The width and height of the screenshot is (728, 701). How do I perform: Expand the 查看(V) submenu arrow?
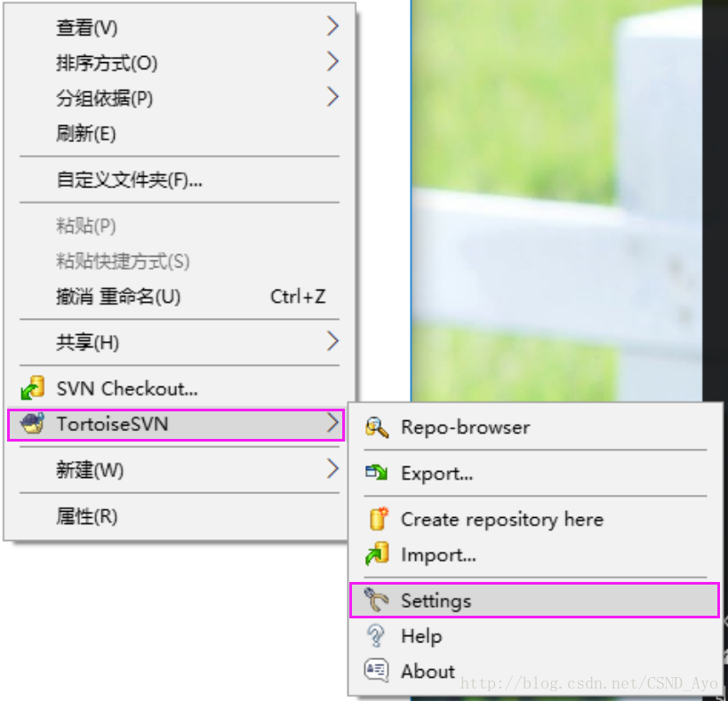click(332, 26)
